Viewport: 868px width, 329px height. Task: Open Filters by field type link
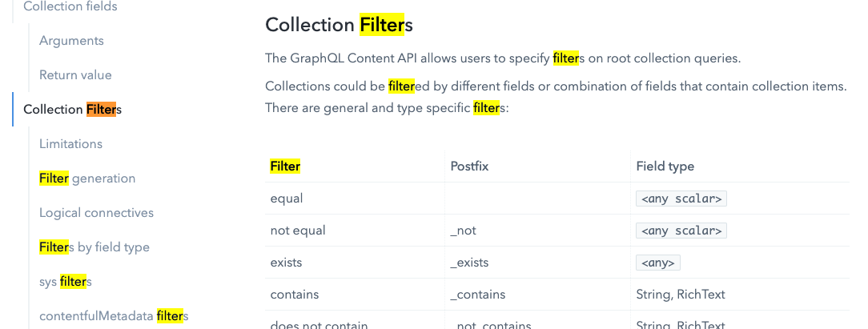pyautogui.click(x=94, y=247)
